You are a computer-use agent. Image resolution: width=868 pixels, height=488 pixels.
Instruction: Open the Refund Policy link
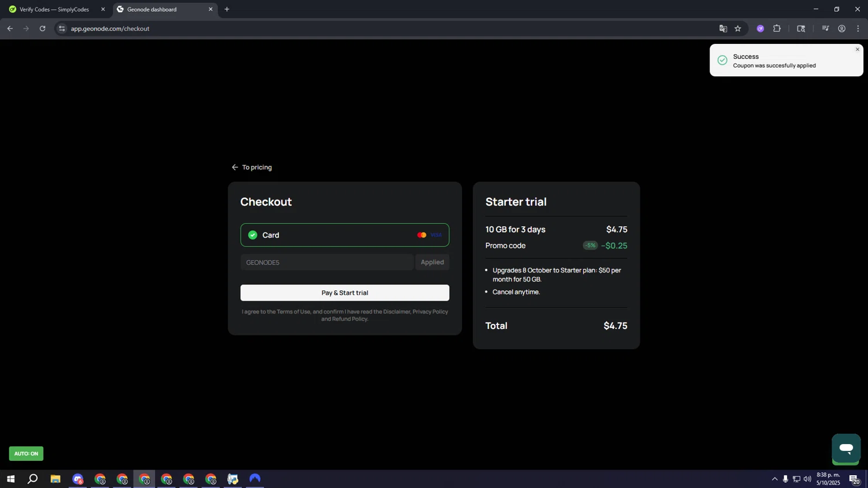350,319
